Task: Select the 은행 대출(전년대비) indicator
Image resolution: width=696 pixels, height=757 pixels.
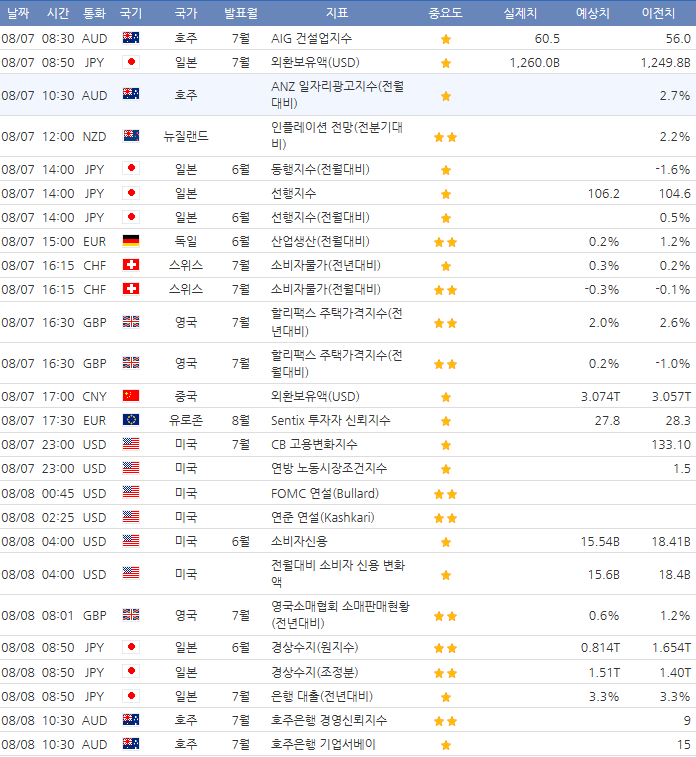Action: (x=322, y=697)
